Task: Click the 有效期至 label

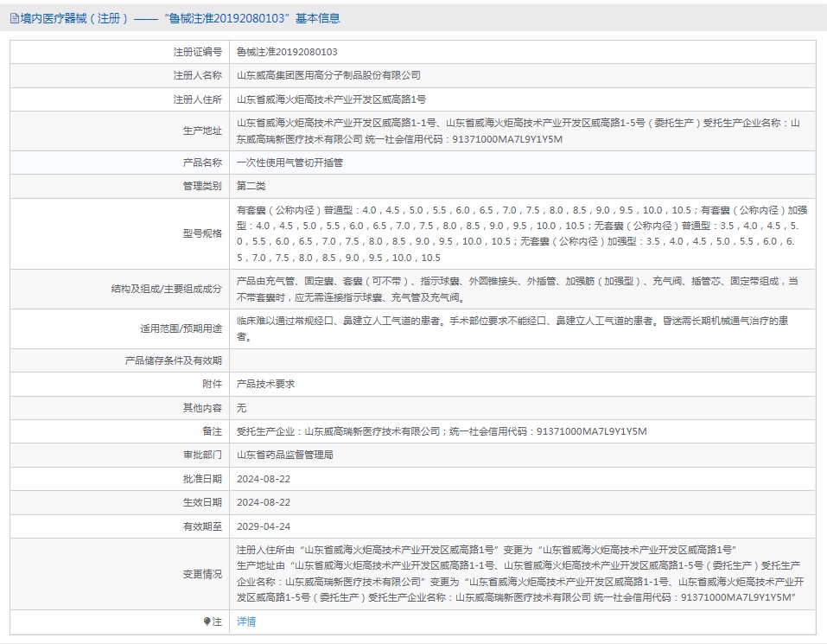Action: (202, 526)
